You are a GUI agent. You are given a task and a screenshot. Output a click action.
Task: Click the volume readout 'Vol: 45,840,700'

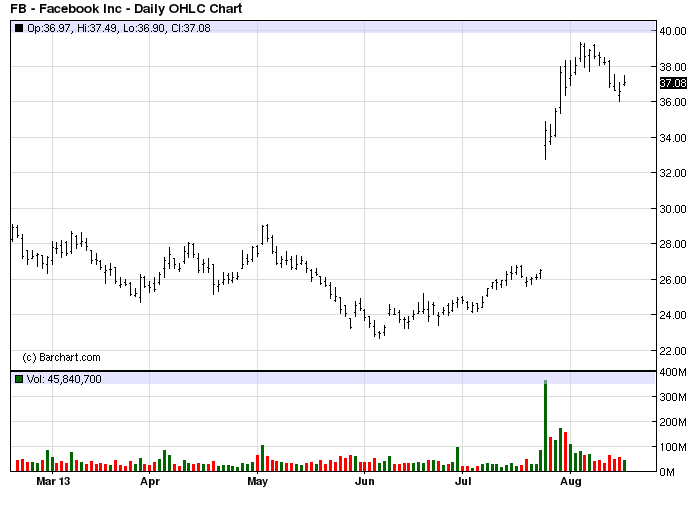click(64, 379)
